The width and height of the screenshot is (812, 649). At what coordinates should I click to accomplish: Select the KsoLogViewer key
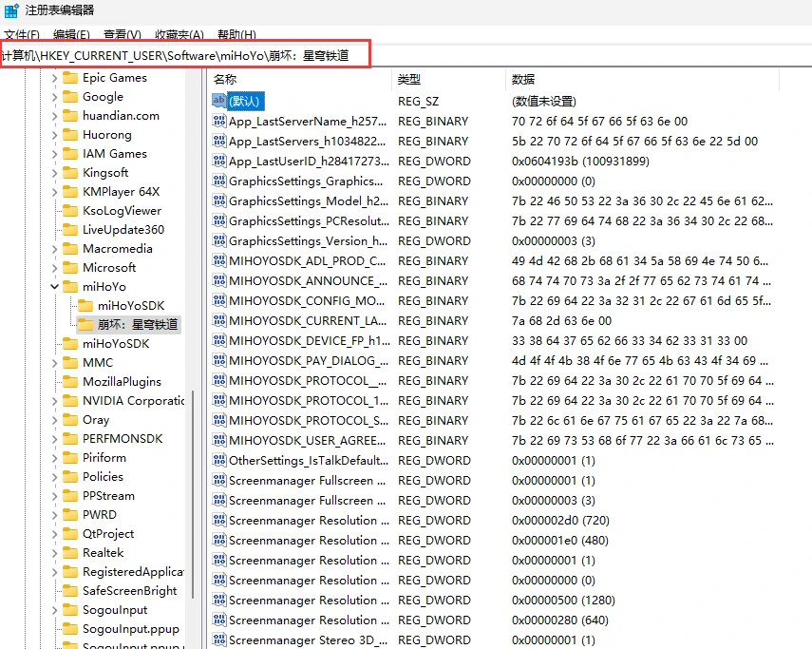(x=122, y=211)
